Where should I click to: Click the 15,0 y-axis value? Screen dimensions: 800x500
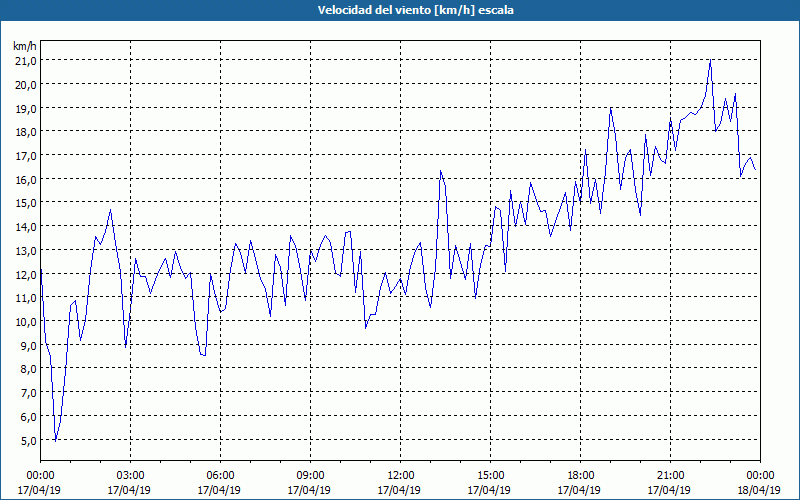[x=27, y=203]
